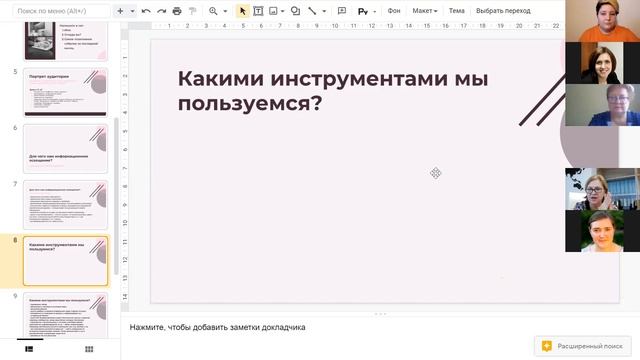Select slide 6 thumbnail
Image resolution: width=640 pixels, height=360 pixels.
tap(66, 149)
